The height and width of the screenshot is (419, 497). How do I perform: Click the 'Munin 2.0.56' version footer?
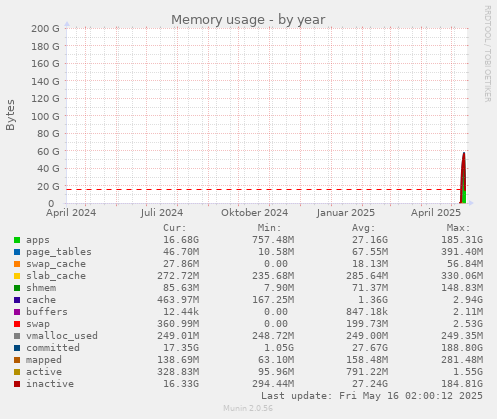248,408
